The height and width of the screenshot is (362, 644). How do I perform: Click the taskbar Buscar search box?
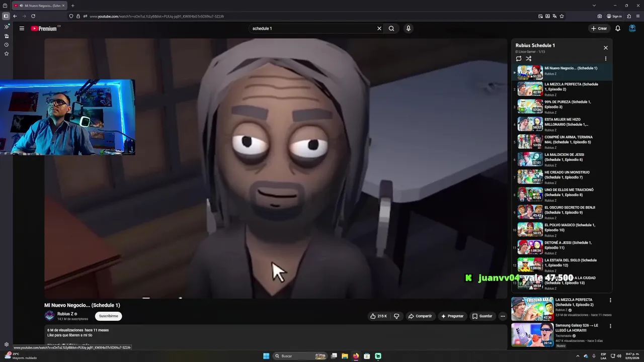click(x=300, y=356)
